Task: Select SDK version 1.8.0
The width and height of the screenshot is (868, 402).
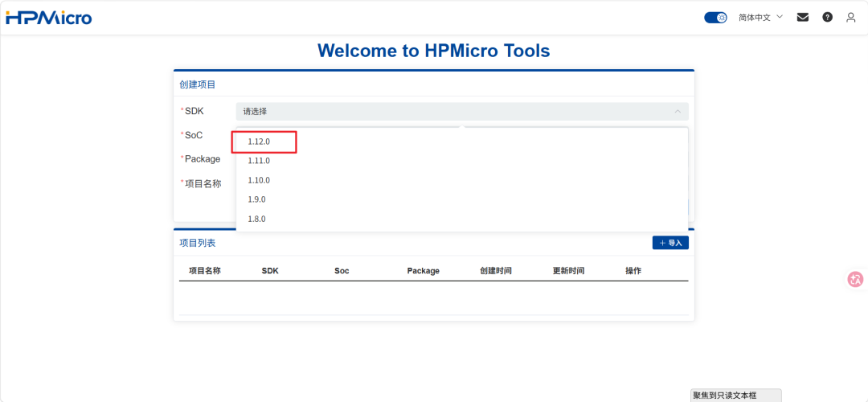Action: tap(462, 219)
